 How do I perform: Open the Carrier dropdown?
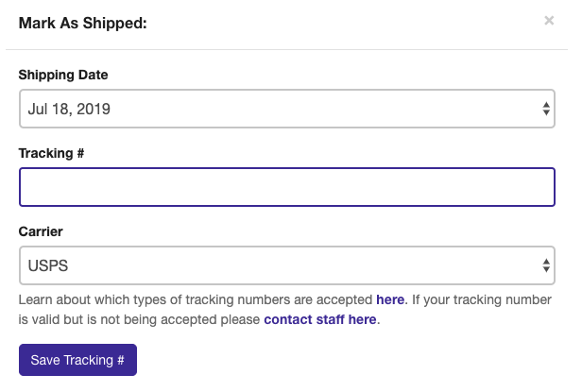click(283, 265)
